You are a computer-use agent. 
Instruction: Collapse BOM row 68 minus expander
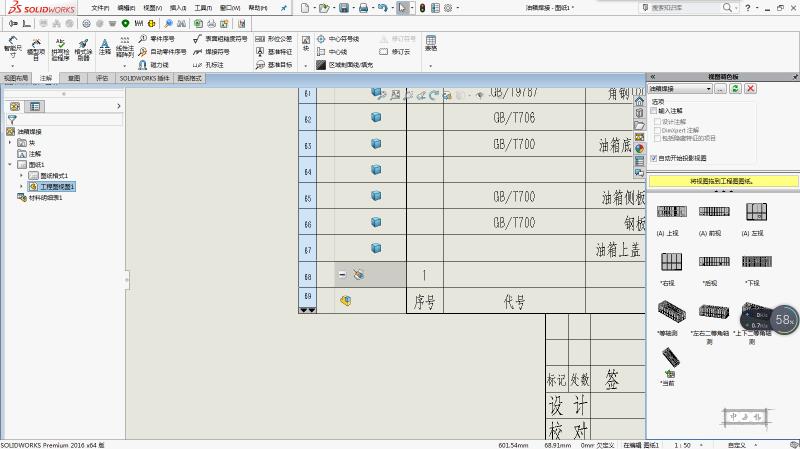pos(342,275)
